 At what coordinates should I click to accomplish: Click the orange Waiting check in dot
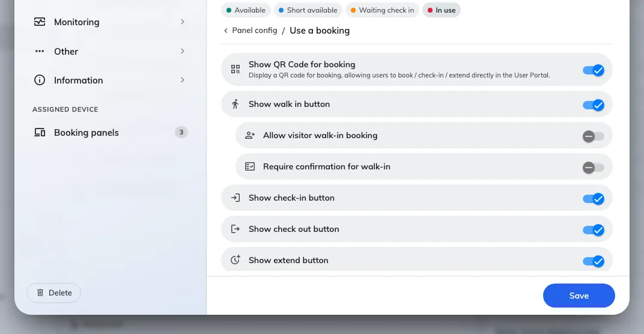[x=353, y=10]
